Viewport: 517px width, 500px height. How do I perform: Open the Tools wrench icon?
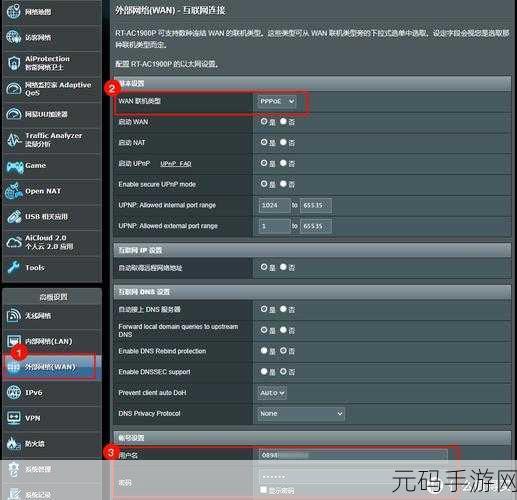tap(14, 267)
